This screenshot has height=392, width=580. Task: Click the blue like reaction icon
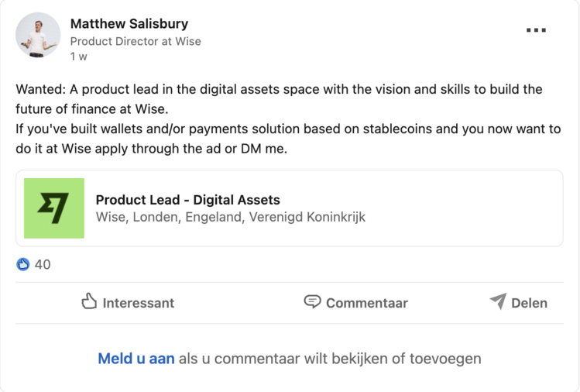click(x=23, y=264)
